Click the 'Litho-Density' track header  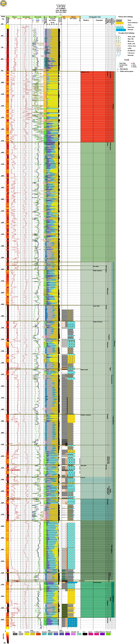(38, 17)
